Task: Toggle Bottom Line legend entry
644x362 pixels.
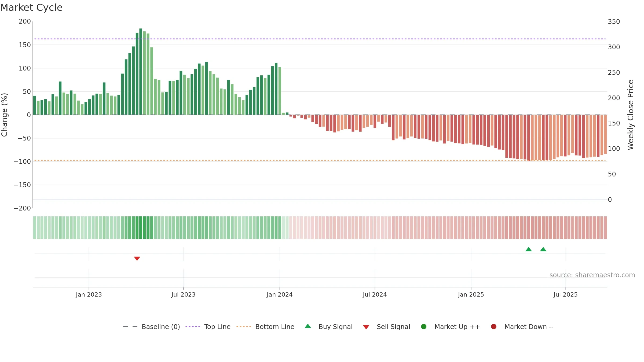Action: (265, 327)
